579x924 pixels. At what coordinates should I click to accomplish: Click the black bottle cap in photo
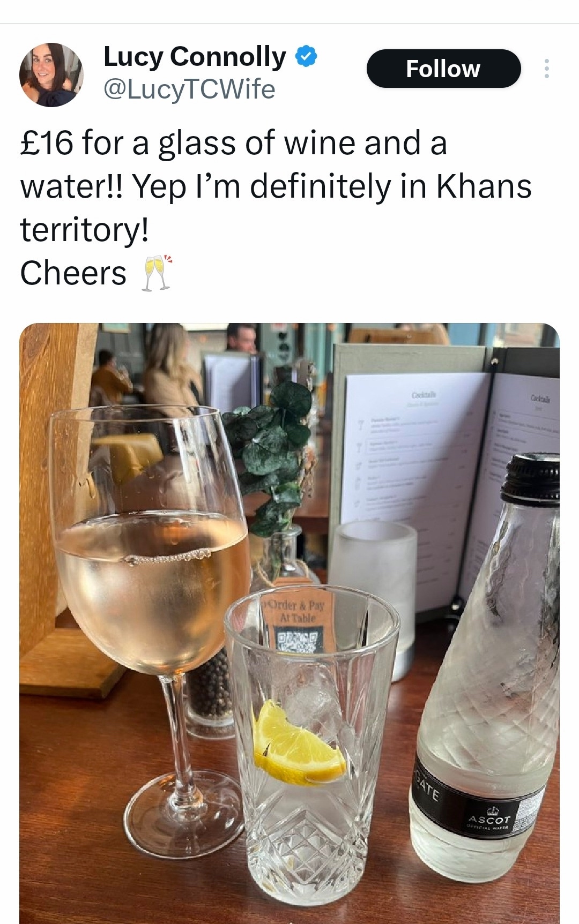(x=531, y=477)
